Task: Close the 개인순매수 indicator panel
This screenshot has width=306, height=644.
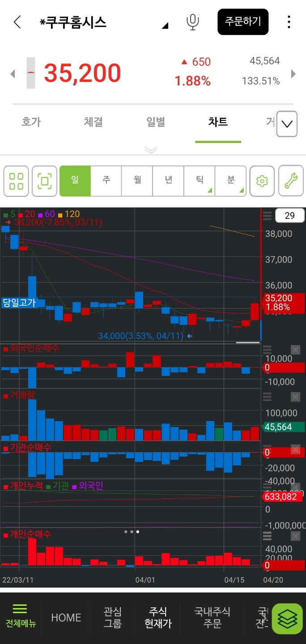Action: coord(295,536)
